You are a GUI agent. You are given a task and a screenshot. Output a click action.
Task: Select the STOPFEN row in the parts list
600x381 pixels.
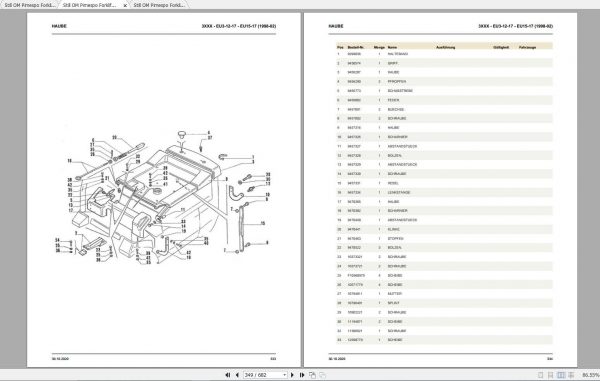(445, 238)
